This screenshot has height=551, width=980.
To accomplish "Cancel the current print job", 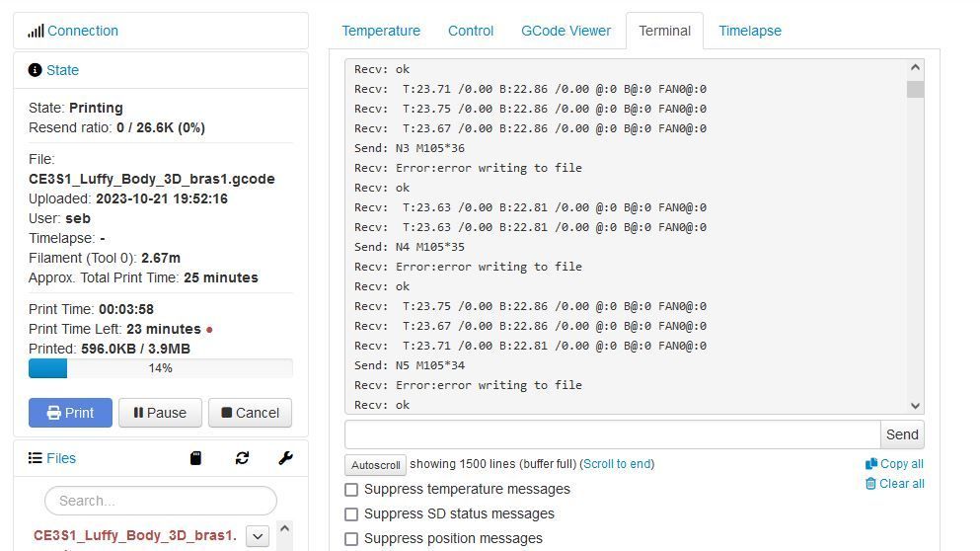I will (250, 413).
